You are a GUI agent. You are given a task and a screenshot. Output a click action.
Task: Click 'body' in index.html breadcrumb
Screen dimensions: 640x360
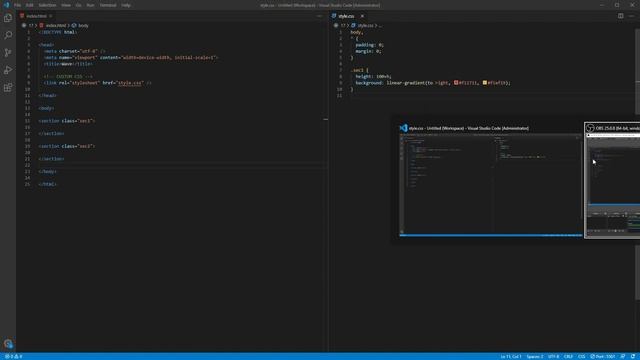click(83, 25)
